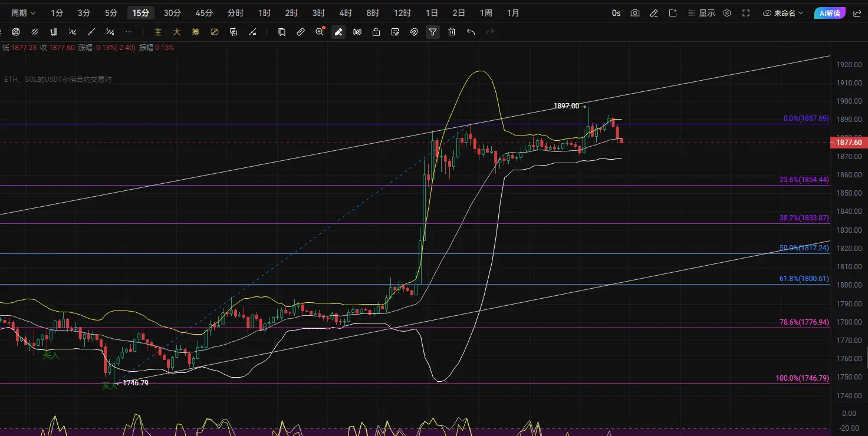
Task: Toggle the filter funnel button
Action: (433, 32)
